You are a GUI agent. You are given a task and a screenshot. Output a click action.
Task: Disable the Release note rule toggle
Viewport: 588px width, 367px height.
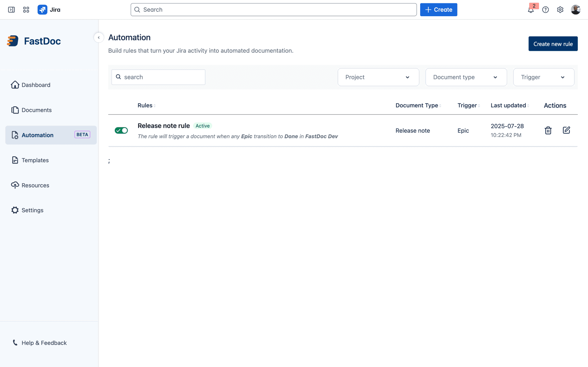(121, 130)
